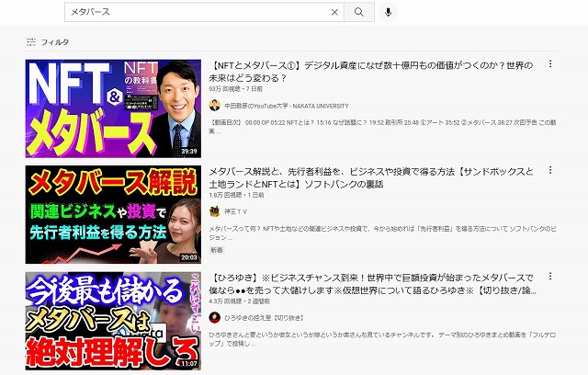Screen dimensions: 588x375
Task: Open more options for the ひろゆき video
Action: (x=550, y=277)
